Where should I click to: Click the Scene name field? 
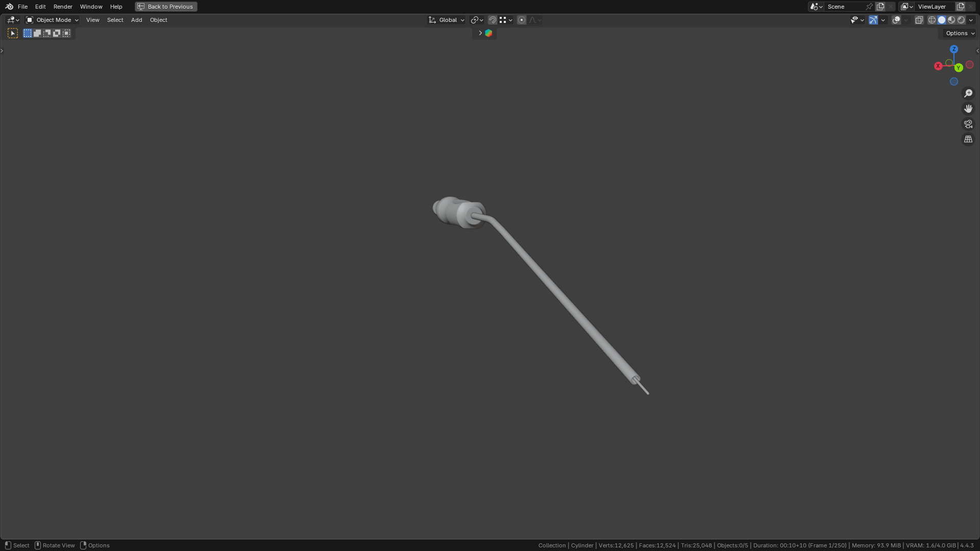coord(845,7)
